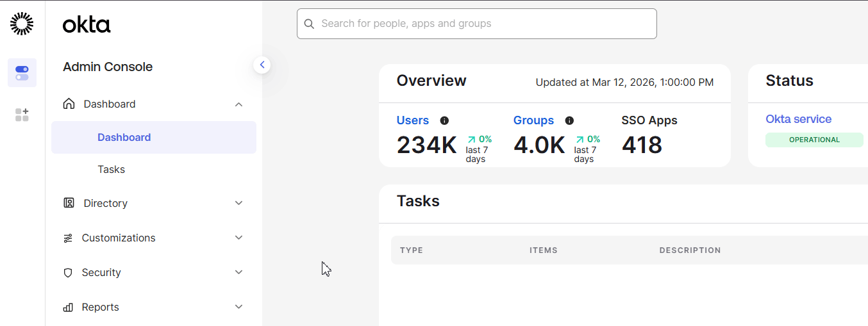This screenshot has height=326, width=868.
Task: Open the Admin Console toggle icon in rail
Action: pyautogui.click(x=22, y=73)
